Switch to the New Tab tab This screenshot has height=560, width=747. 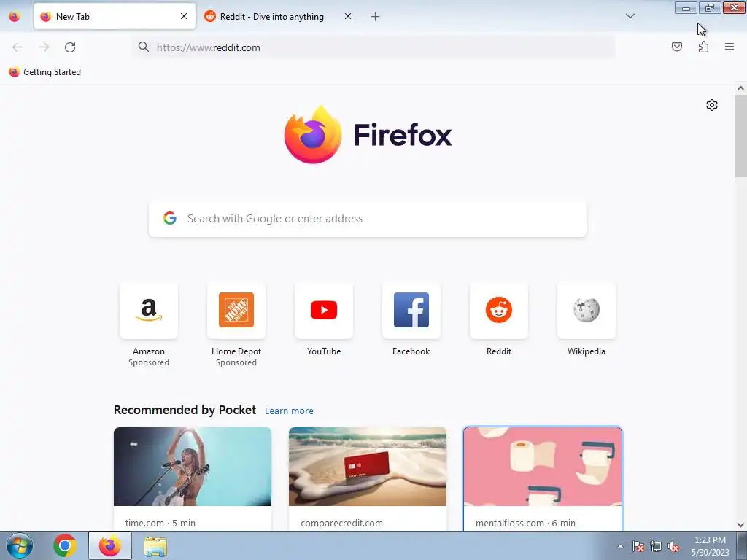click(115, 17)
